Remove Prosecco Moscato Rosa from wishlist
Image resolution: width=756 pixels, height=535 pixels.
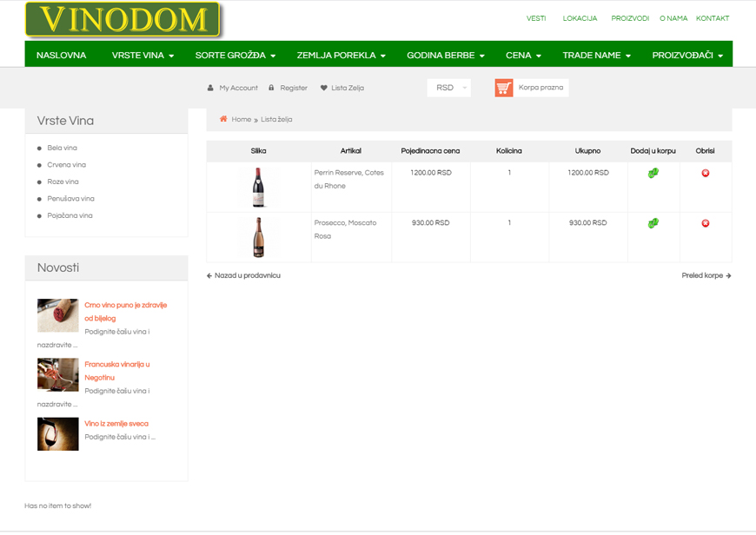pyautogui.click(x=705, y=223)
